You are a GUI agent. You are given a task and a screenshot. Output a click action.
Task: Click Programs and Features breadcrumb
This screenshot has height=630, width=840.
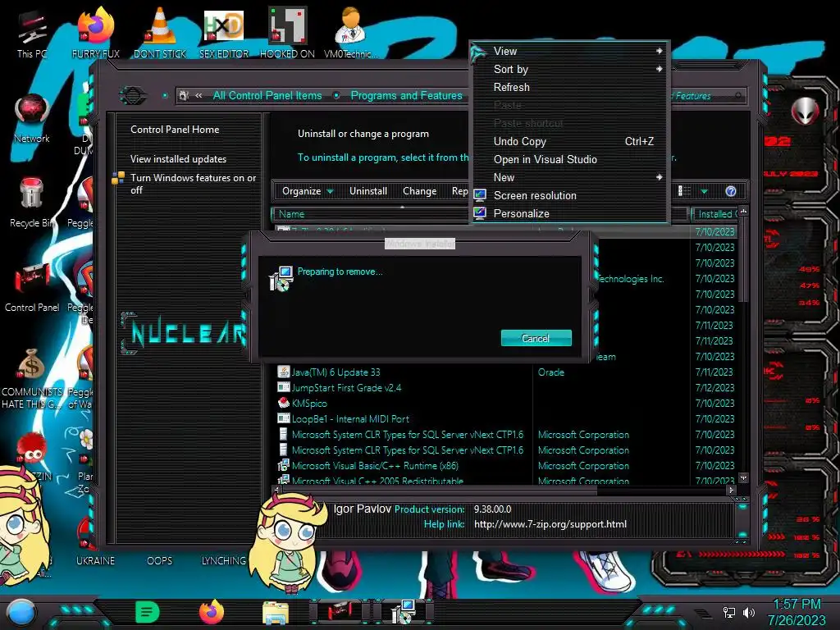point(406,96)
